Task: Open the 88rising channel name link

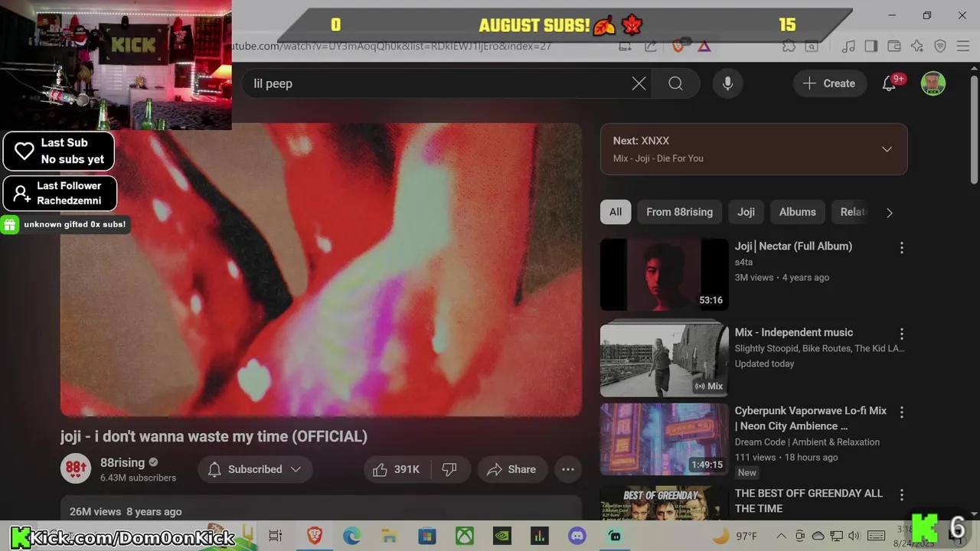Action: pyautogui.click(x=122, y=462)
